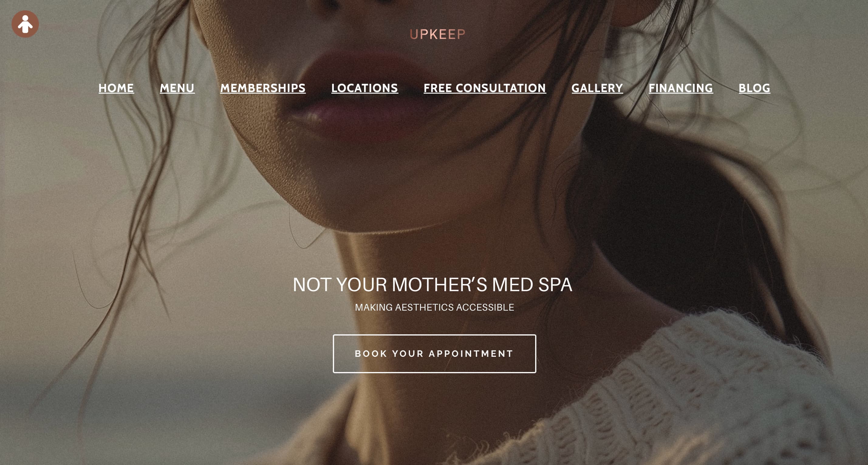Navigate to LOCATIONS
Screen dimensions: 868x465
coord(364,88)
